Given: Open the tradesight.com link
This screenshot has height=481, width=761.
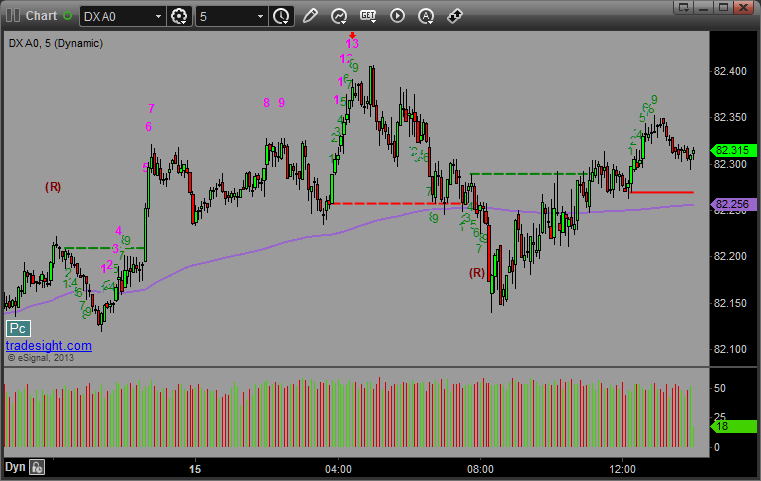Looking at the screenshot, I should 49,346.
